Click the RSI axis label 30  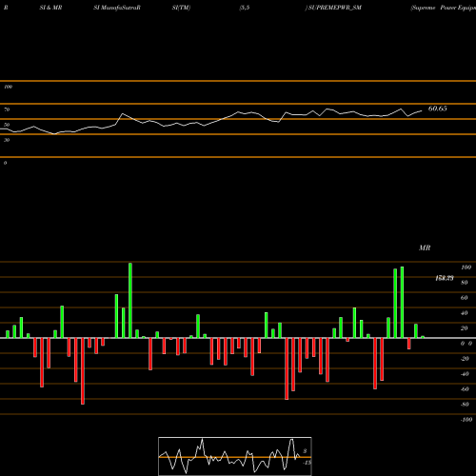click(7, 140)
